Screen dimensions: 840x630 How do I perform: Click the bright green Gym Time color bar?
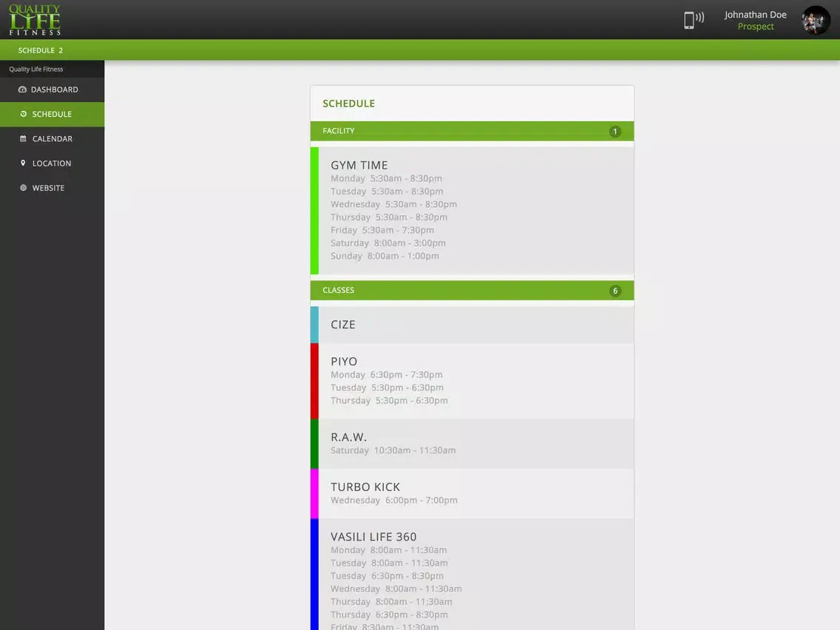tap(314, 211)
